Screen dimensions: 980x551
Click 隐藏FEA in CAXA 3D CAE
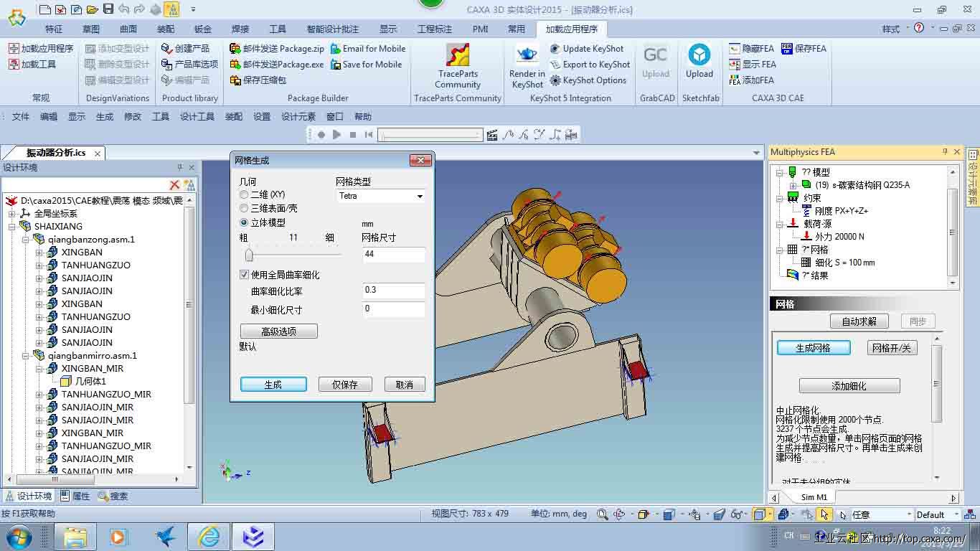[x=751, y=49]
